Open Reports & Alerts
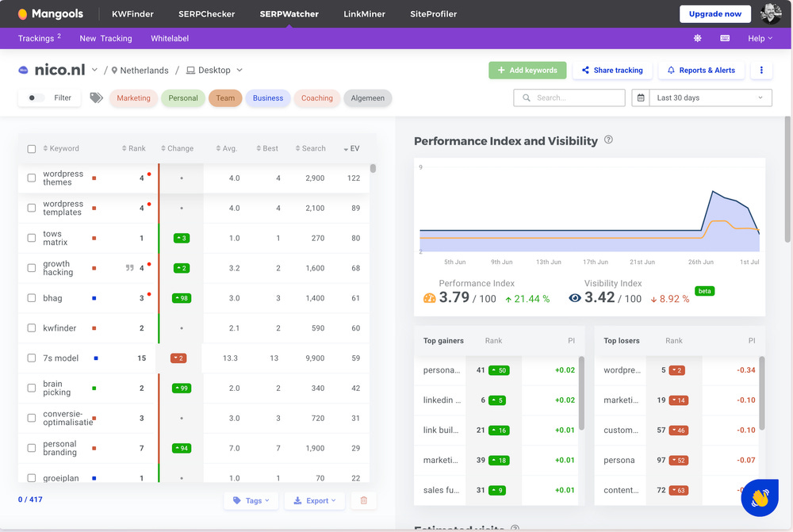The height and width of the screenshot is (532, 793). coord(702,71)
